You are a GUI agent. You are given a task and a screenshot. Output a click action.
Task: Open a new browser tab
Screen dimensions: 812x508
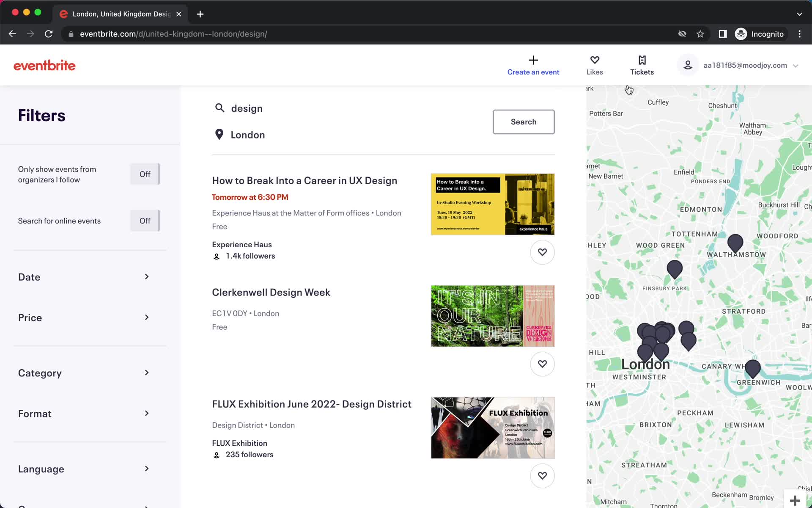click(x=200, y=14)
